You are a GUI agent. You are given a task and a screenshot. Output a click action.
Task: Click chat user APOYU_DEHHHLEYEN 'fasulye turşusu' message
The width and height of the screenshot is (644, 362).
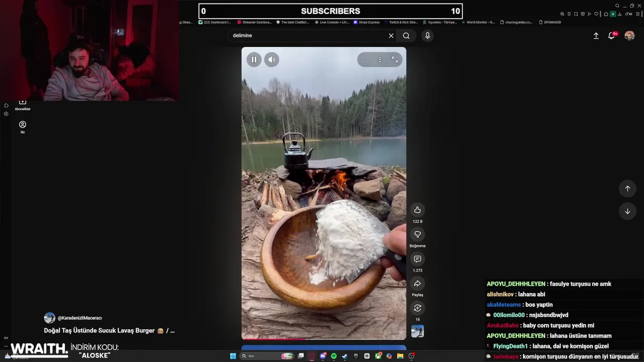(549, 284)
